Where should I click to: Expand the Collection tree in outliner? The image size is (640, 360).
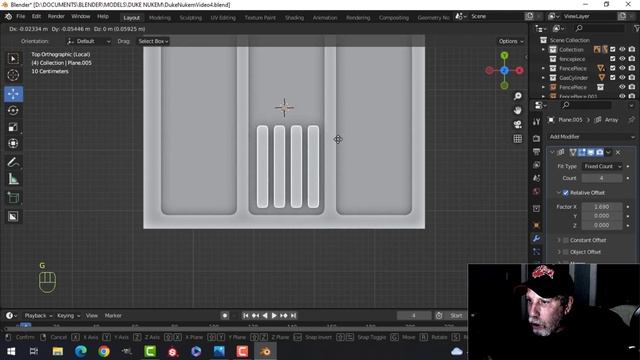click(543, 49)
